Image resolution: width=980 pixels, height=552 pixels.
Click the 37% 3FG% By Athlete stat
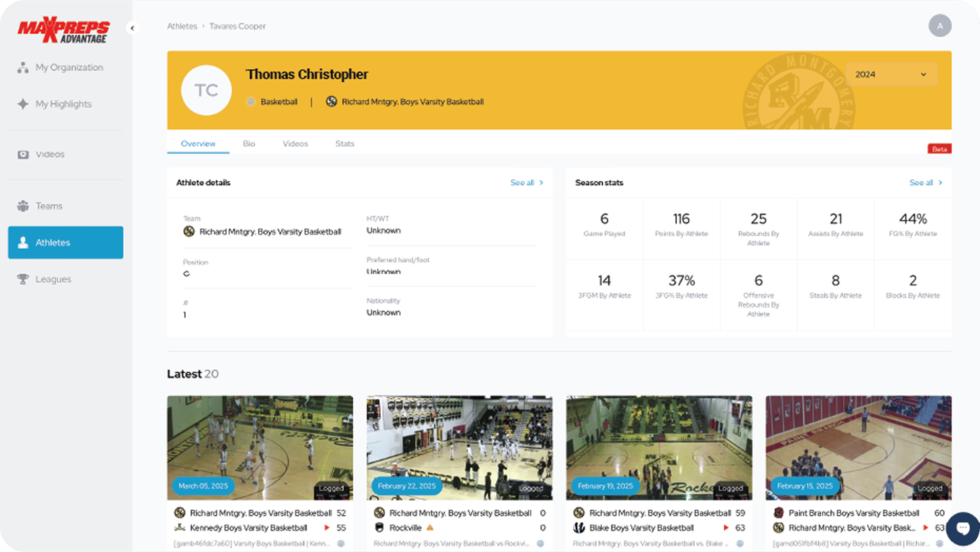[682, 295]
